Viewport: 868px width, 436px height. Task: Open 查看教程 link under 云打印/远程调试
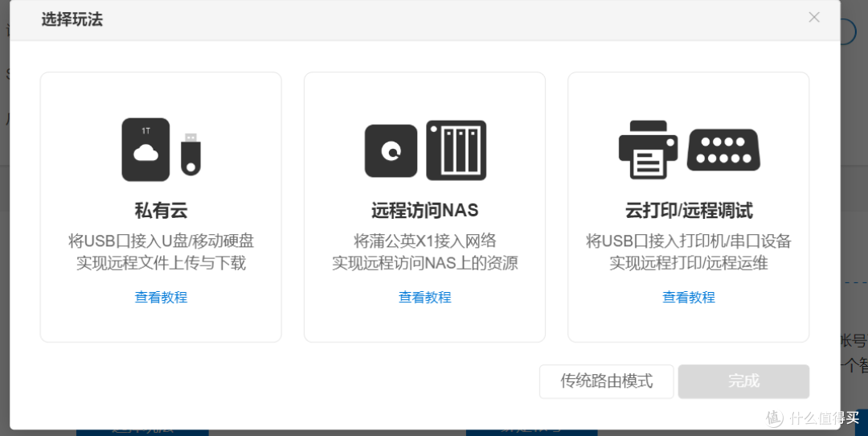coord(689,297)
